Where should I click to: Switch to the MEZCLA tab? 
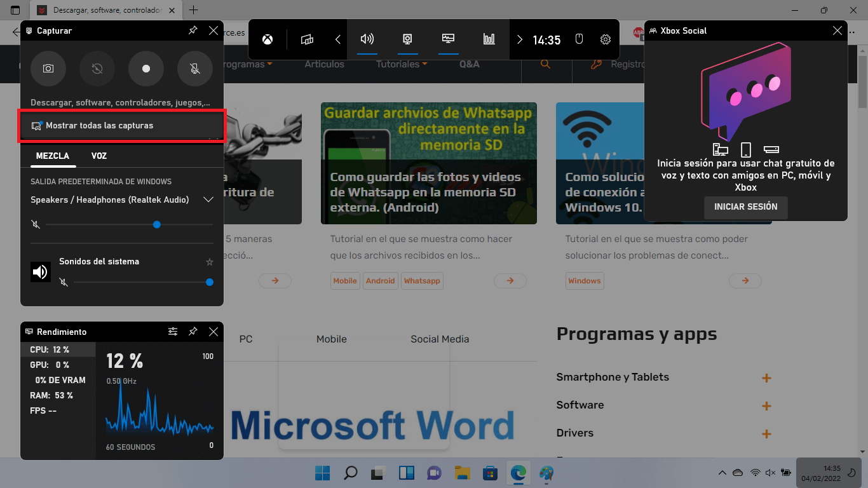click(x=53, y=156)
